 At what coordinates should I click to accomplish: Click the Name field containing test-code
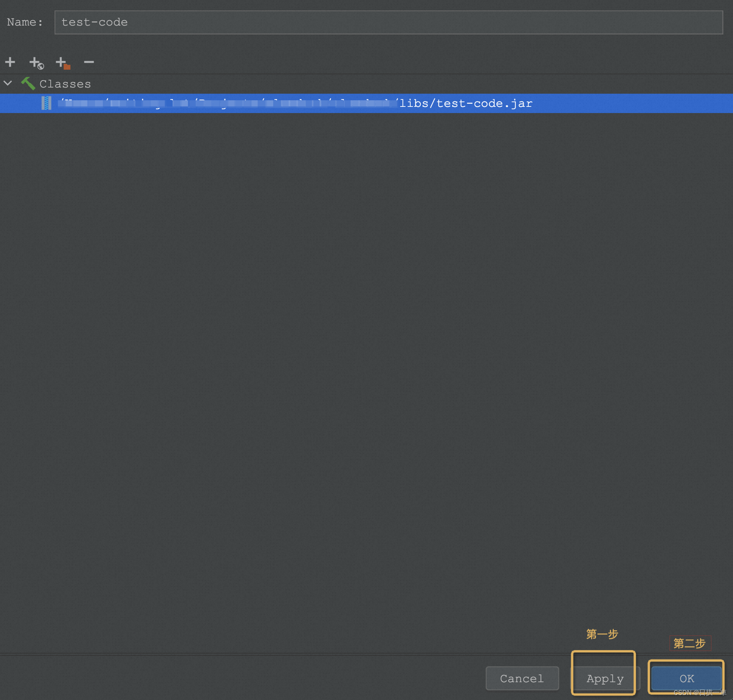coord(389,22)
